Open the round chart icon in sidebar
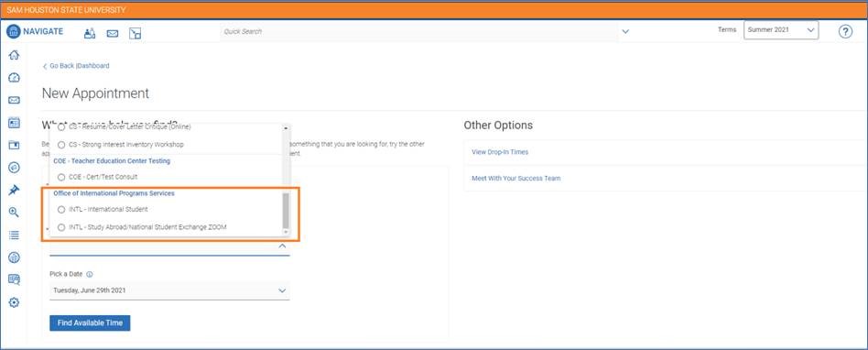Viewport: 868px width, 350px height. [x=14, y=257]
